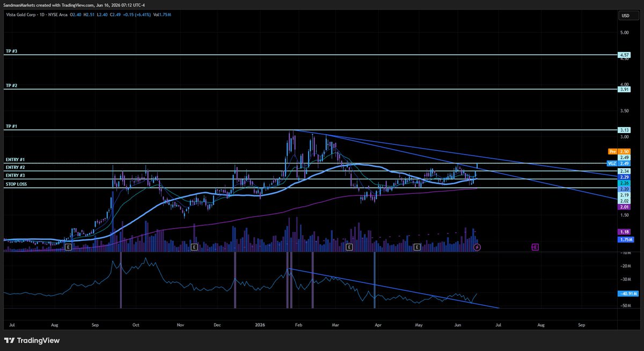Click the orange Pre 2.50 pre-market label
Viewport: 644px width, 351px height.
[619, 151]
